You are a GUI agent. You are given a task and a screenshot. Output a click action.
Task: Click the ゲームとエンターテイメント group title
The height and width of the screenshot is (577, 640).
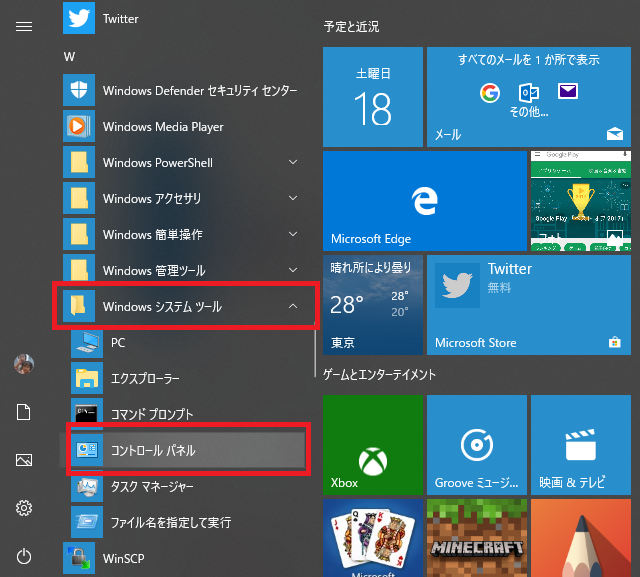point(379,375)
